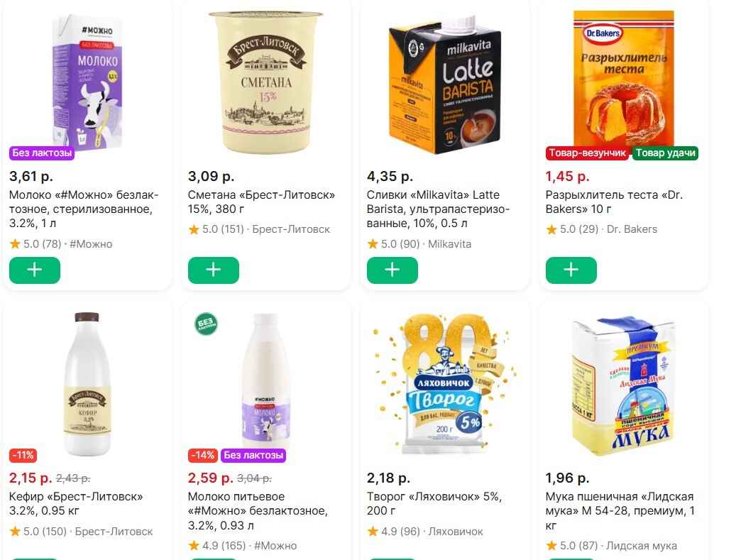The width and height of the screenshot is (741, 560).
Task: Click the «Dr. Bakers» brand link
Action: pos(632,229)
